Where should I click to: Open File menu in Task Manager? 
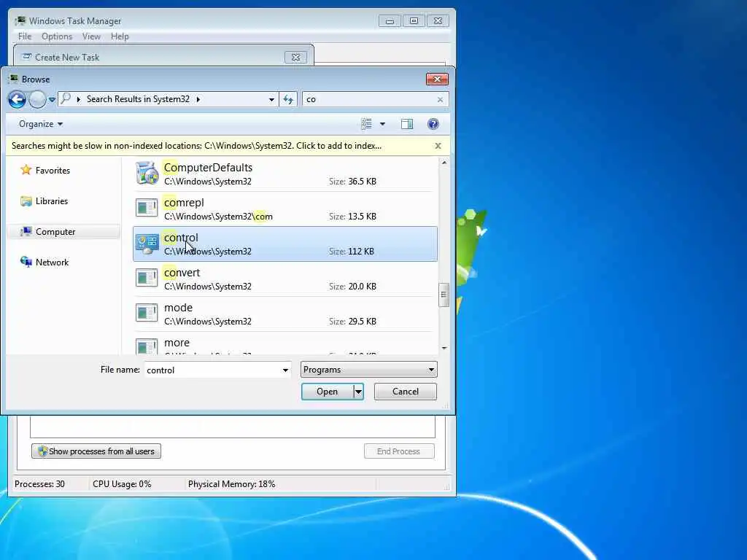coord(25,36)
